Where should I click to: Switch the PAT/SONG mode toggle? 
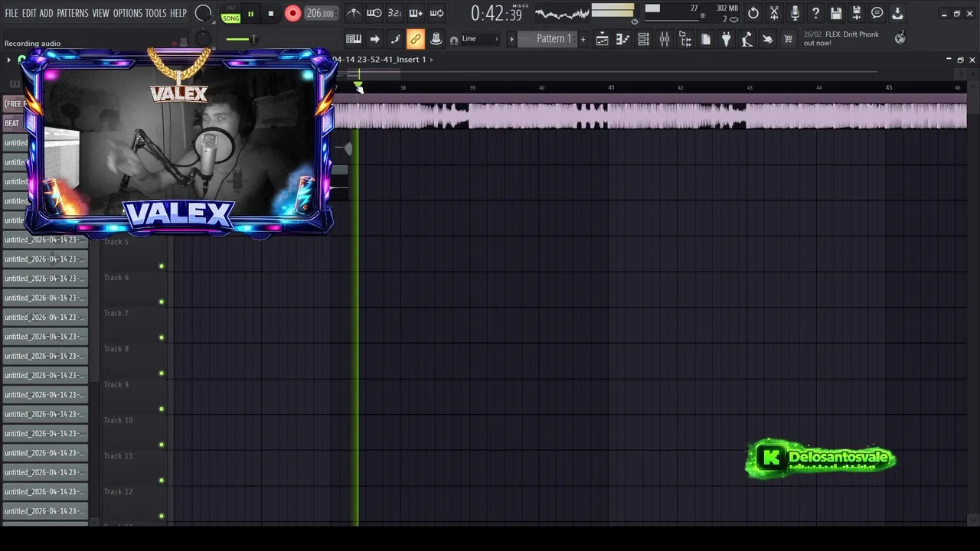point(230,14)
